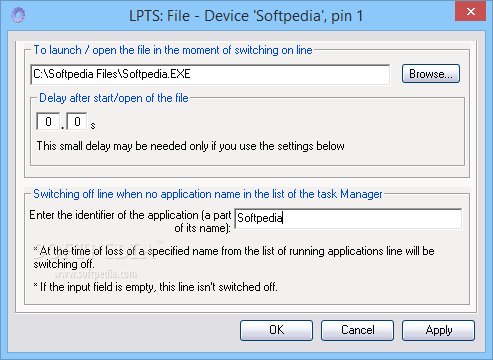This screenshot has height=360, width=493.
Task: Focus the file path field with Softpedia.EXE
Action: coord(210,74)
